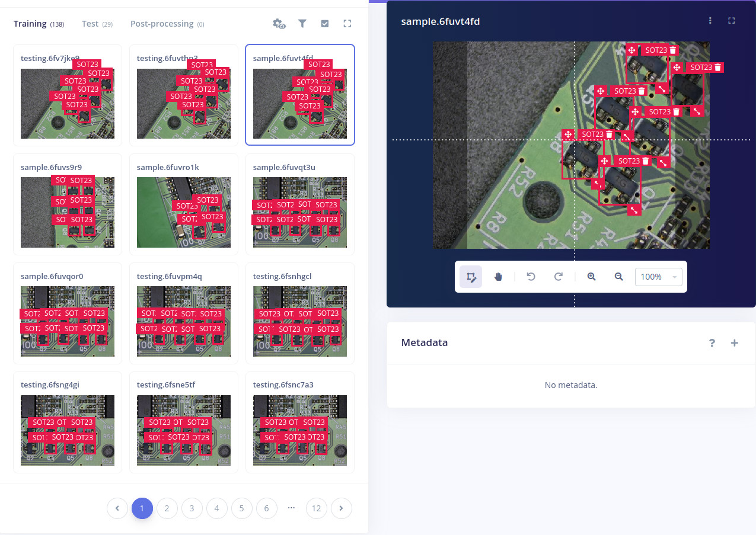This screenshot has width=756, height=535.
Task: Jump to last page 12
Action: (x=317, y=508)
